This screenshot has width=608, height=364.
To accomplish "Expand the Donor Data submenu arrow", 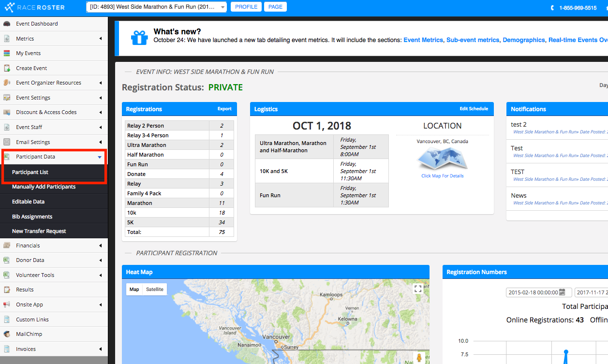I will pos(101,260).
